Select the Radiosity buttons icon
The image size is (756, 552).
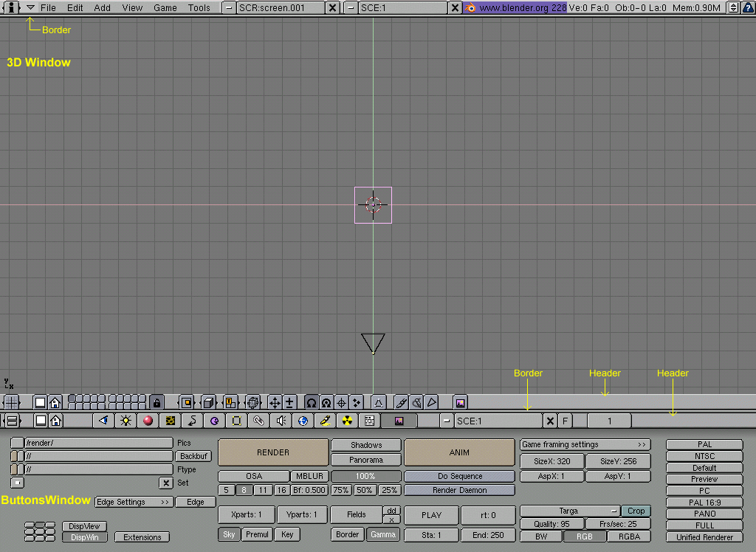pyautogui.click(x=347, y=421)
